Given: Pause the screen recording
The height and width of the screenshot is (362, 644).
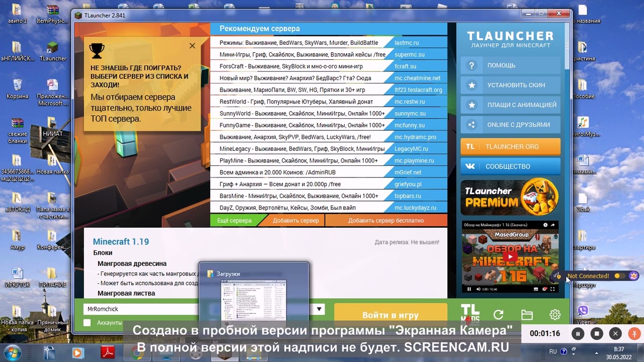Looking at the screenshot, I should click(x=578, y=333).
